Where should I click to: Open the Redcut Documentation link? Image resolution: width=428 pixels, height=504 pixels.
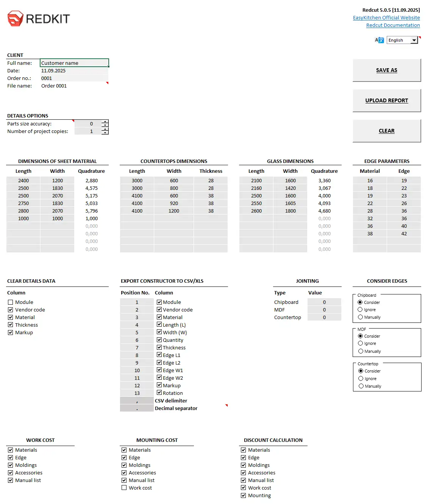point(393,25)
